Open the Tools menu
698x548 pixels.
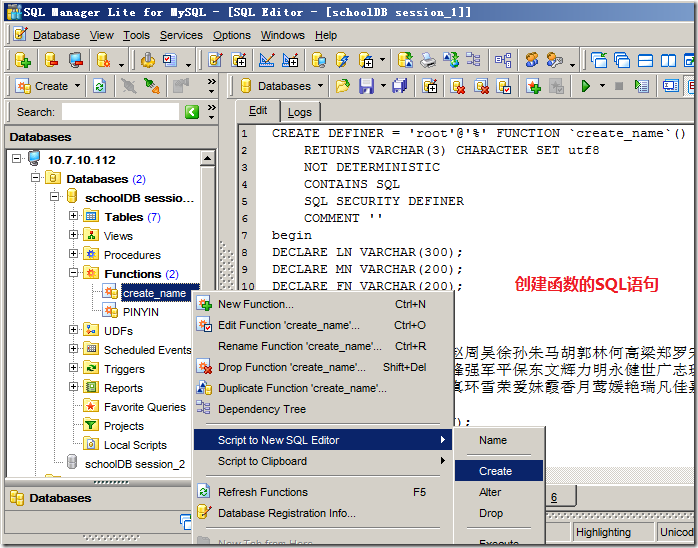136,35
